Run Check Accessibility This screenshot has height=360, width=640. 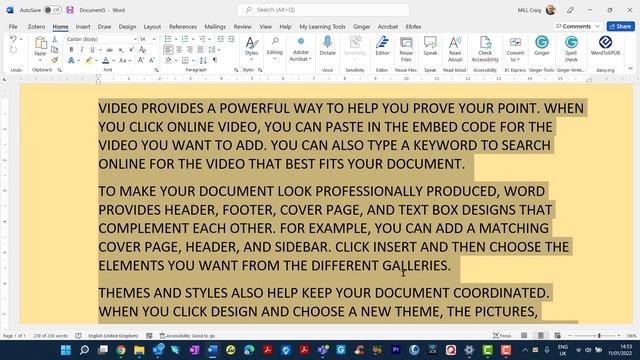click(x=485, y=49)
